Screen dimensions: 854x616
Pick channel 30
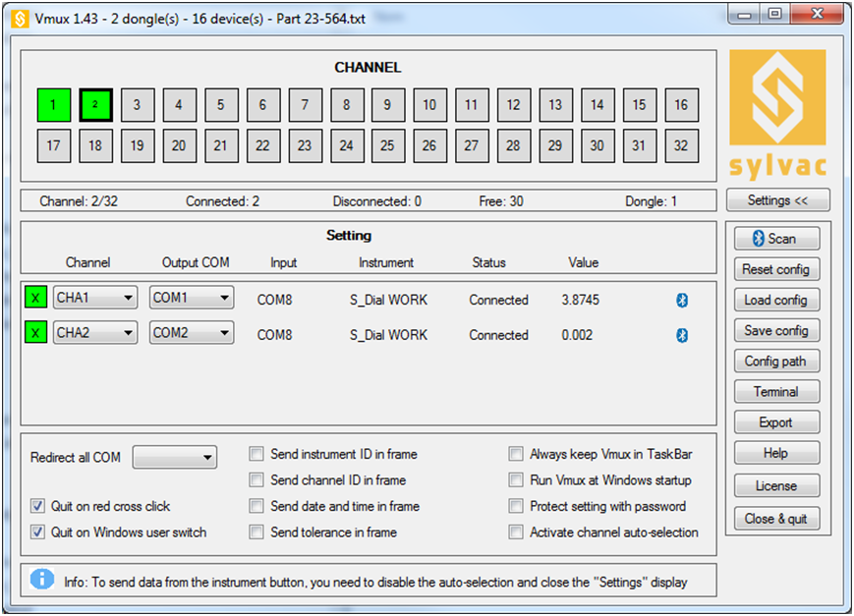pyautogui.click(x=598, y=146)
